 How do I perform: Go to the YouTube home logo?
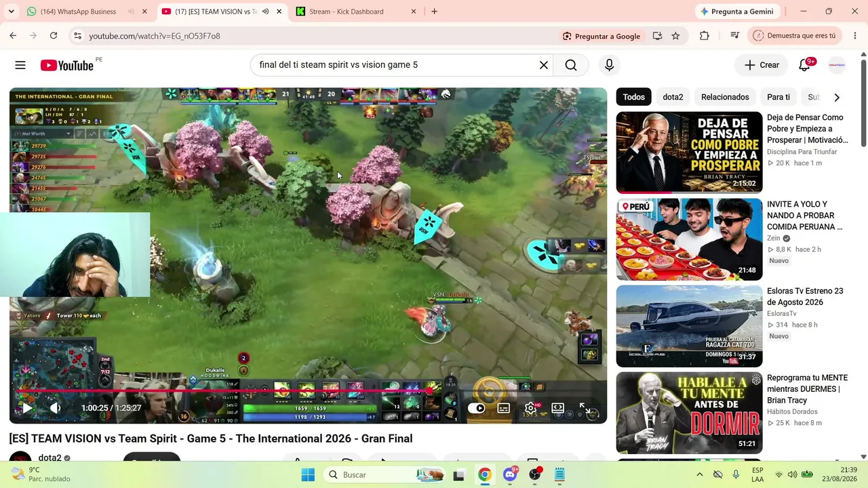coord(66,65)
